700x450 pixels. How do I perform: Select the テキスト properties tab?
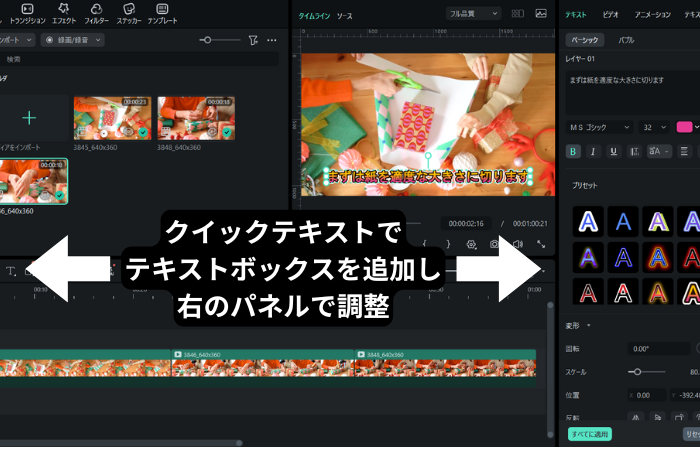click(x=576, y=15)
